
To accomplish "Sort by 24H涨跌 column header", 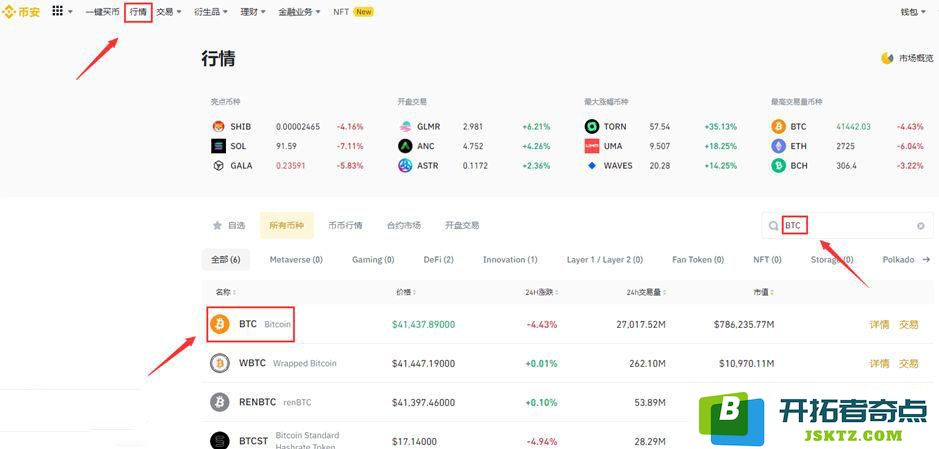I will (x=541, y=293).
